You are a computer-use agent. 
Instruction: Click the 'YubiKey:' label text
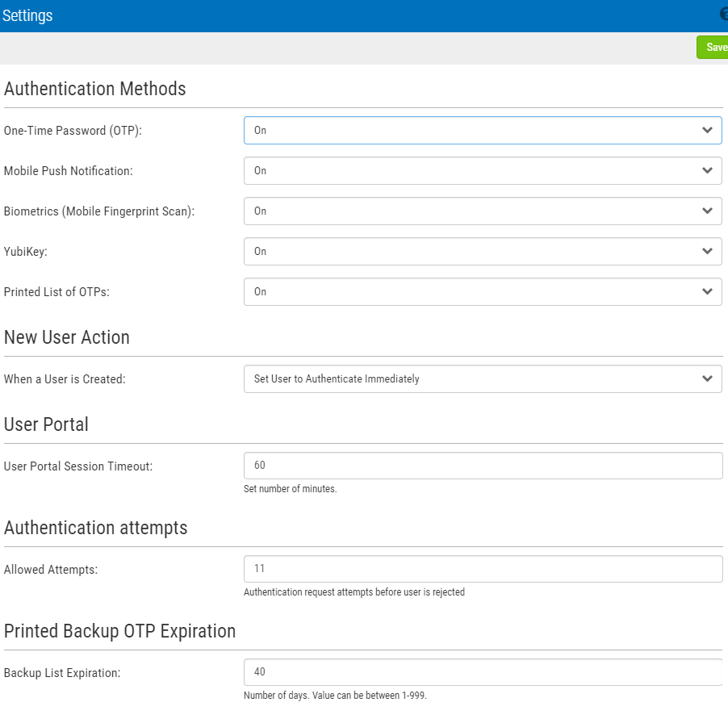point(26,252)
